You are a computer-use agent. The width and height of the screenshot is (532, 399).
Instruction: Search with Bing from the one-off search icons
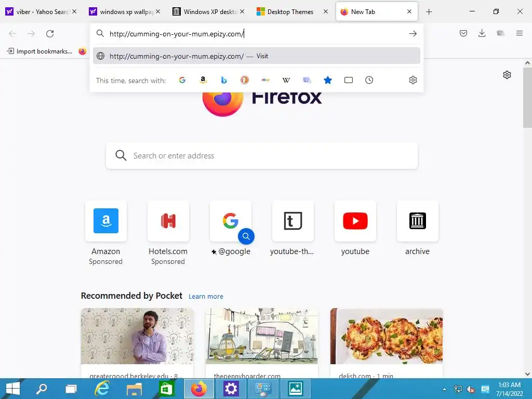224,80
